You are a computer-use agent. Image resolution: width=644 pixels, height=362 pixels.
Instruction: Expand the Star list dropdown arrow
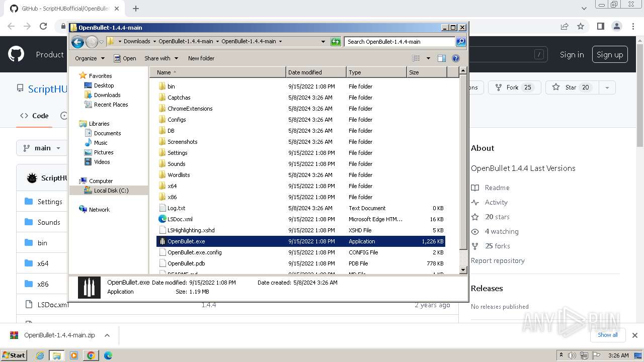pos(607,87)
